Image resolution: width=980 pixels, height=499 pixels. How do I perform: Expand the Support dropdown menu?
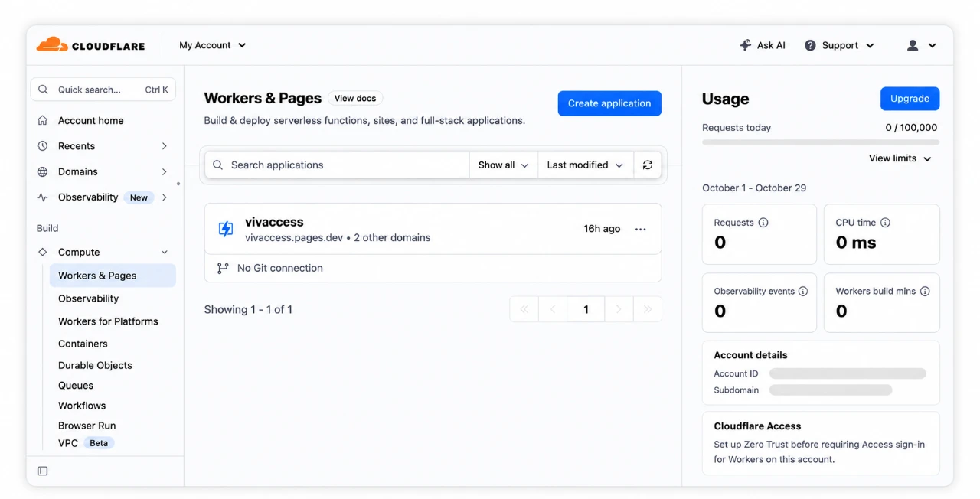click(x=870, y=45)
